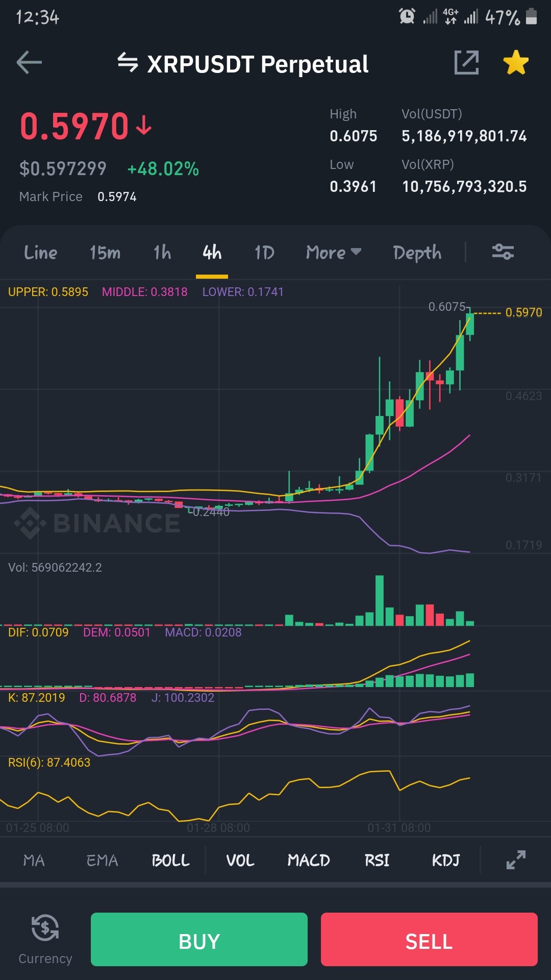Image resolution: width=551 pixels, height=980 pixels.
Task: Tap the battery icon in status bar
Action: click(x=531, y=16)
